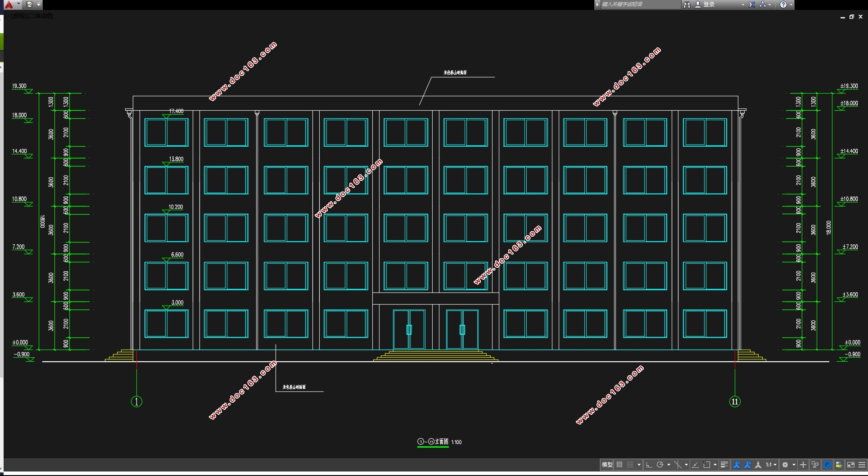The width and height of the screenshot is (868, 476).
Task: Open the Quick Access Toolbar customize dropdown
Action: pos(39,4)
